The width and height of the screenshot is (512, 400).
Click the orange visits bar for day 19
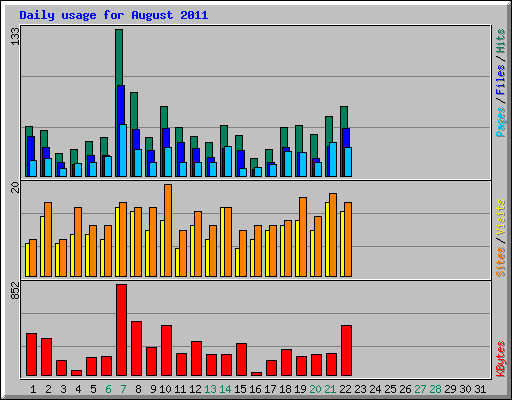tap(303, 237)
